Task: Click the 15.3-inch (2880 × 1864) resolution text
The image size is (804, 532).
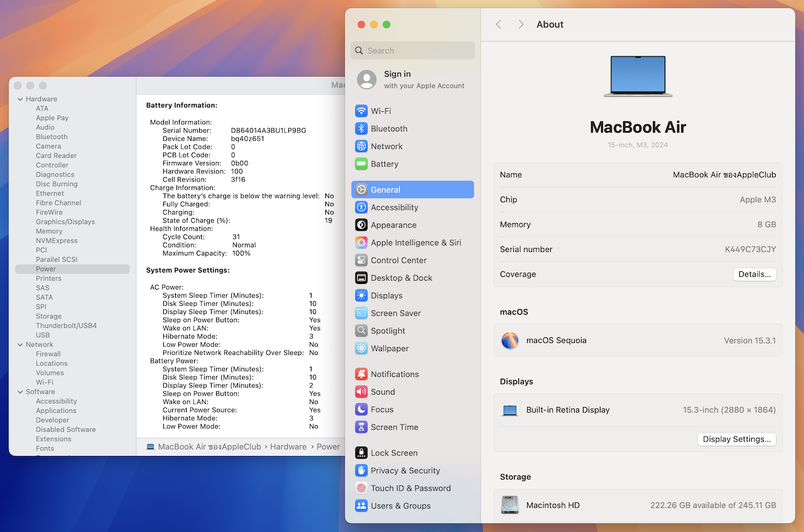Action: (729, 410)
